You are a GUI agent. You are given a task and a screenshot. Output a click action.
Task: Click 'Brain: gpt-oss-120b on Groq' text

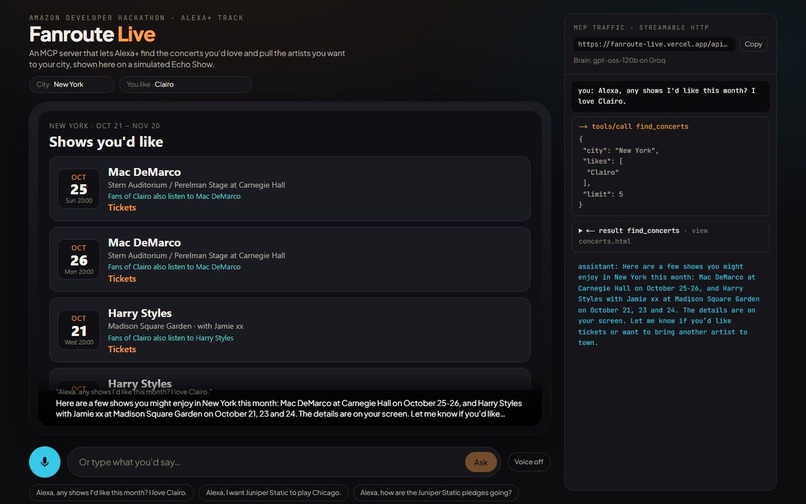click(x=619, y=60)
